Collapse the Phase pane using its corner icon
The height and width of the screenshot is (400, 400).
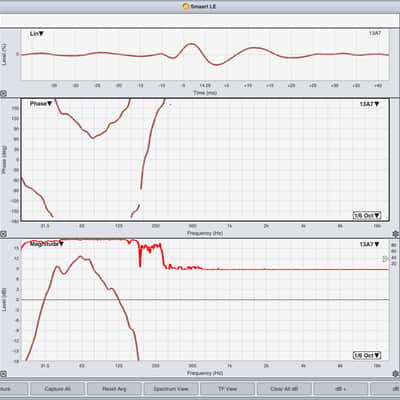click(3, 234)
